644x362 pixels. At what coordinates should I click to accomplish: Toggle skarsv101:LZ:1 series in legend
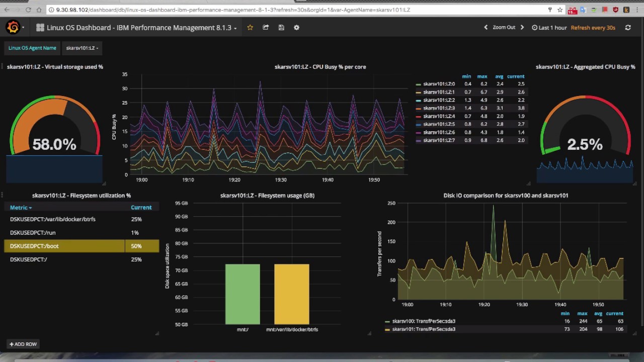coord(439,92)
